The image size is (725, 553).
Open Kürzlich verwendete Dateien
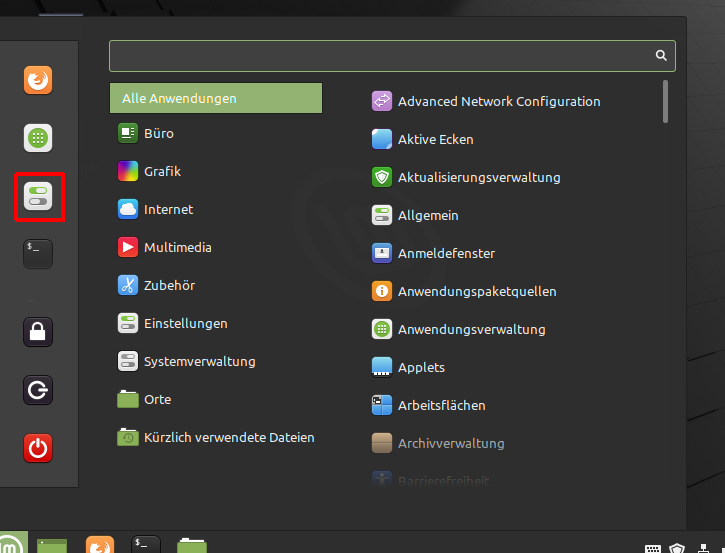click(x=216, y=437)
